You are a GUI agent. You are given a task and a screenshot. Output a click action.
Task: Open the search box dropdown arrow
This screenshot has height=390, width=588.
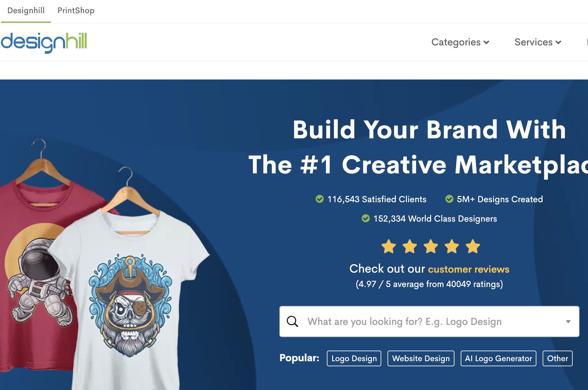tap(568, 322)
